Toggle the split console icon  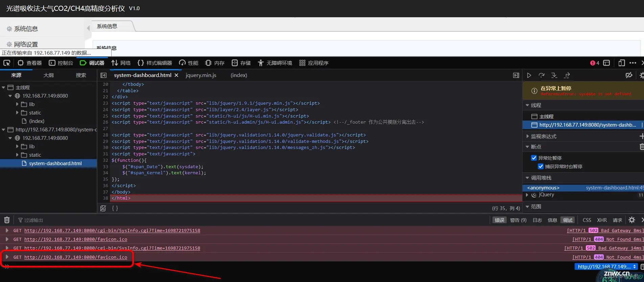point(606,63)
